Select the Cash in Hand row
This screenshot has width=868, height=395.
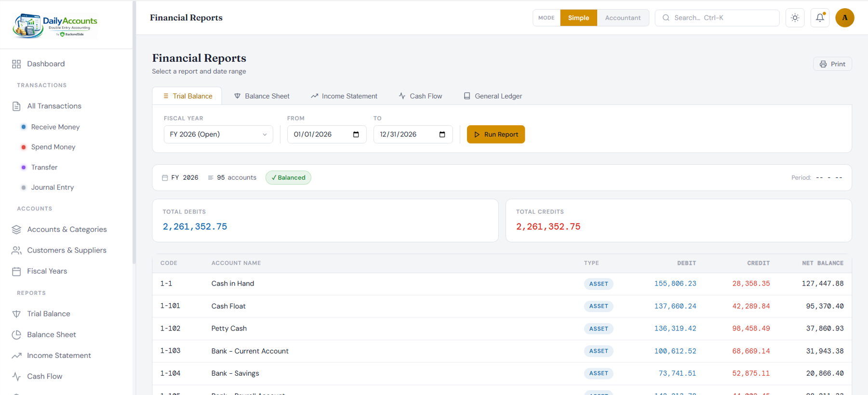click(x=502, y=284)
